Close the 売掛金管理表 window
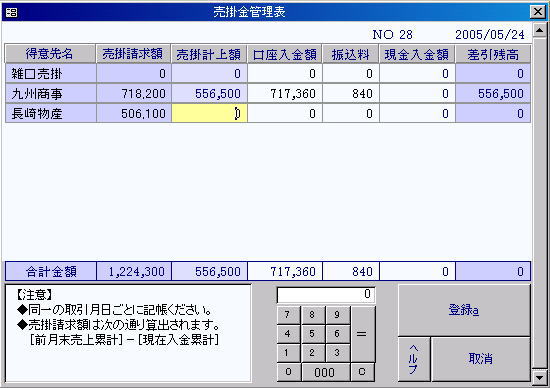Screen dimensions: 550x388 click(537, 12)
